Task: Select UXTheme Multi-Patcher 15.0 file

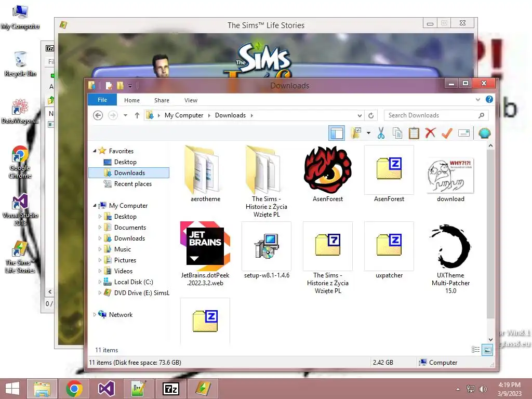Action: coord(450,258)
